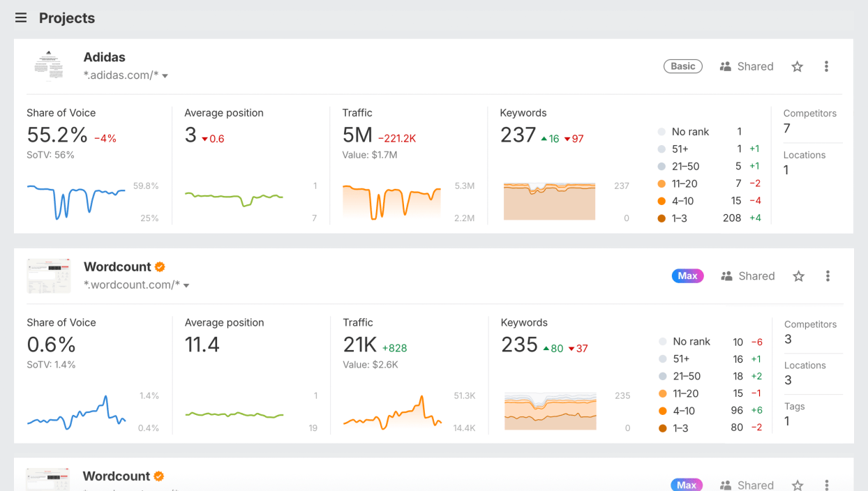Open the hamburger navigation menu
Screen dimensions: 868x491
pyautogui.click(x=21, y=18)
